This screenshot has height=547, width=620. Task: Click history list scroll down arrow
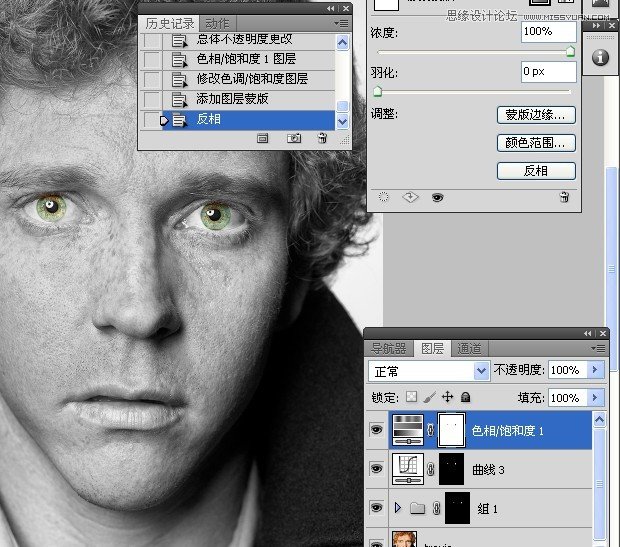pyautogui.click(x=342, y=121)
